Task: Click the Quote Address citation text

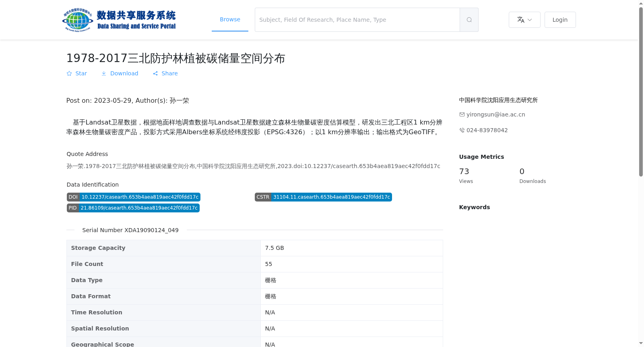Action: point(253,166)
